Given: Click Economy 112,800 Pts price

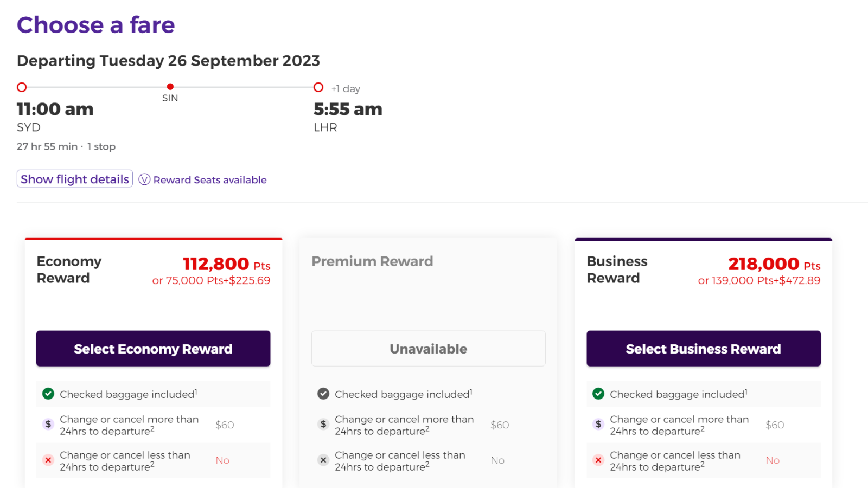Looking at the screenshot, I should coord(226,264).
